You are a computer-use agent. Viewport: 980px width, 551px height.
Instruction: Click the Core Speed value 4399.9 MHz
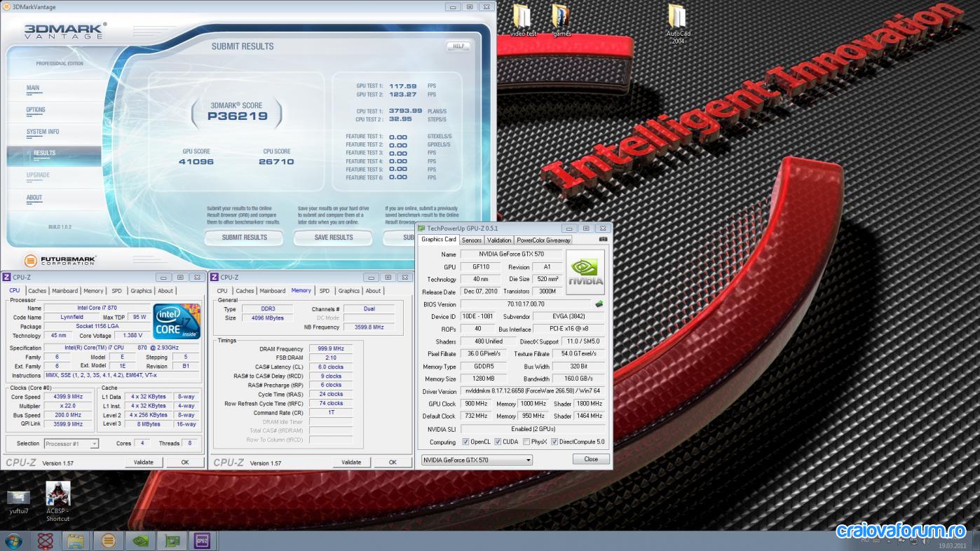(68, 397)
